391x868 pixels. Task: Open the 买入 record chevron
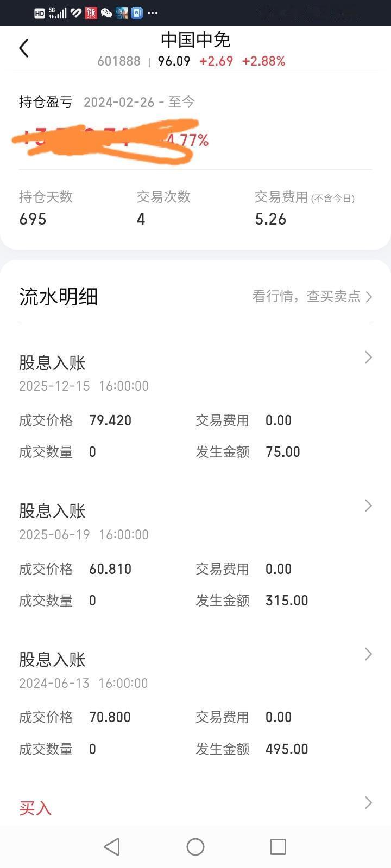tap(368, 803)
